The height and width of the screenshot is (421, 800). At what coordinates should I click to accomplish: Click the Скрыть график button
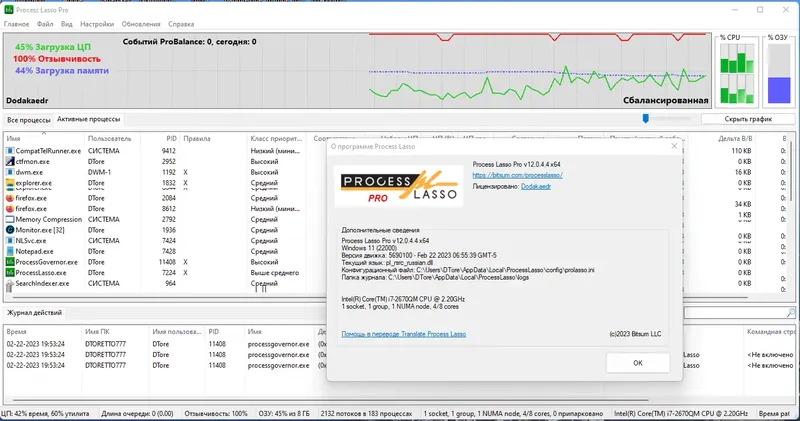(x=748, y=119)
